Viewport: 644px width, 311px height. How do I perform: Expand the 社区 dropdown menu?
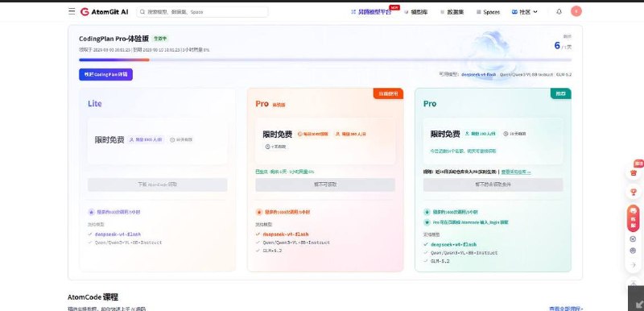point(525,12)
